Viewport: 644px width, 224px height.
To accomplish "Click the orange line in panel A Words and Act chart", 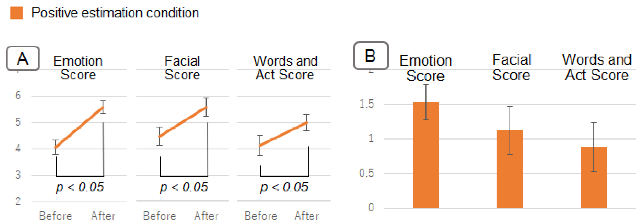I will pos(284,134).
